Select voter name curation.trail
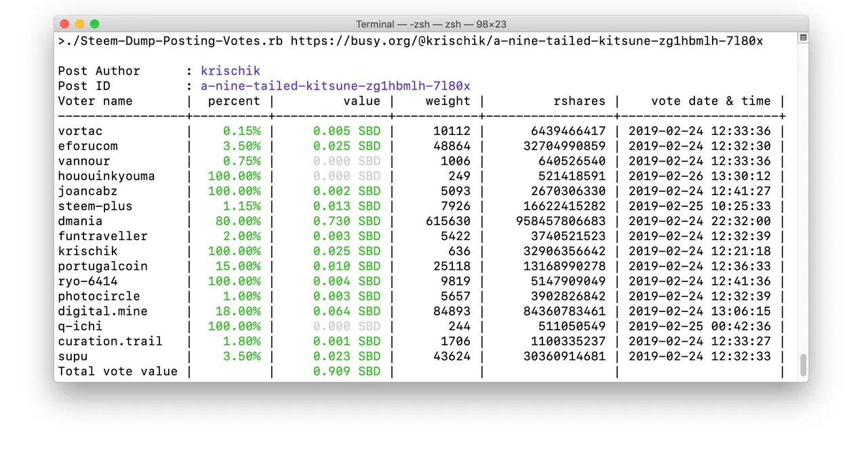This screenshot has height=451, width=868. point(110,341)
